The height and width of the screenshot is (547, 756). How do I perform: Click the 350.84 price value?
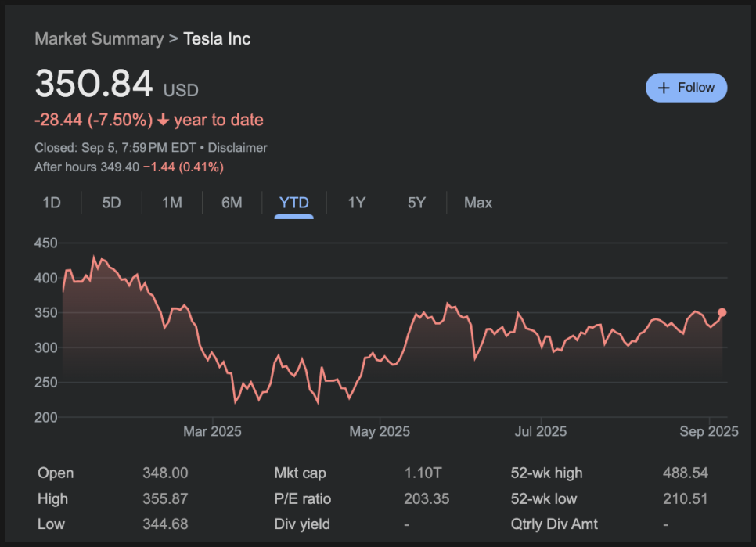tap(94, 84)
